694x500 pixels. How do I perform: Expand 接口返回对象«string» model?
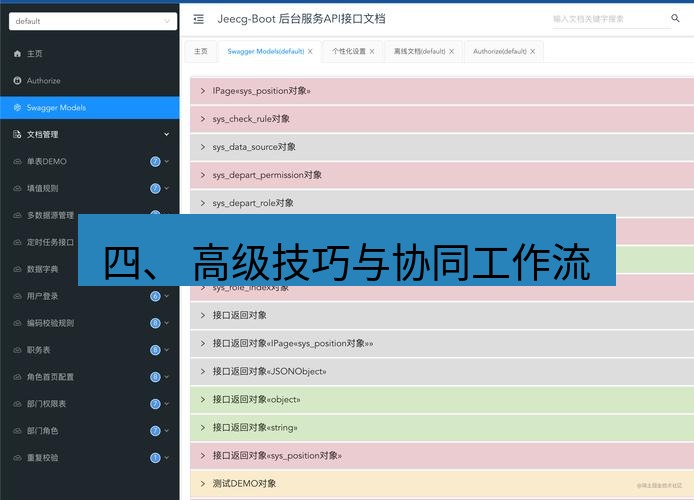pos(442,427)
